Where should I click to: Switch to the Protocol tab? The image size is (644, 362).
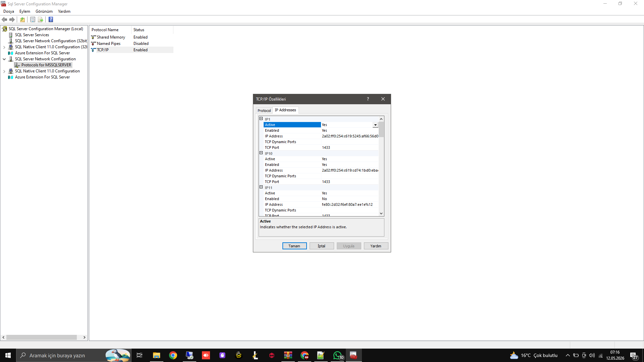264,110
